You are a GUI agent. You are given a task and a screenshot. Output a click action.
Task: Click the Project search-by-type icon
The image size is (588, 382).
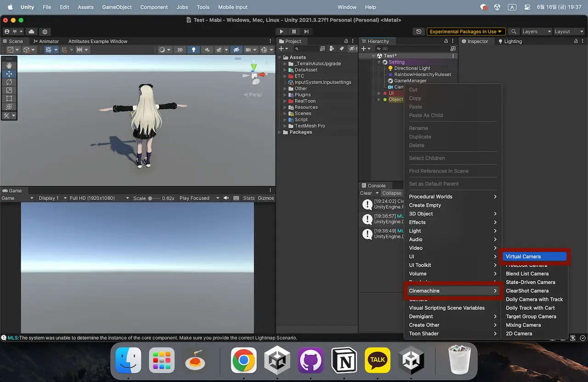click(331, 49)
